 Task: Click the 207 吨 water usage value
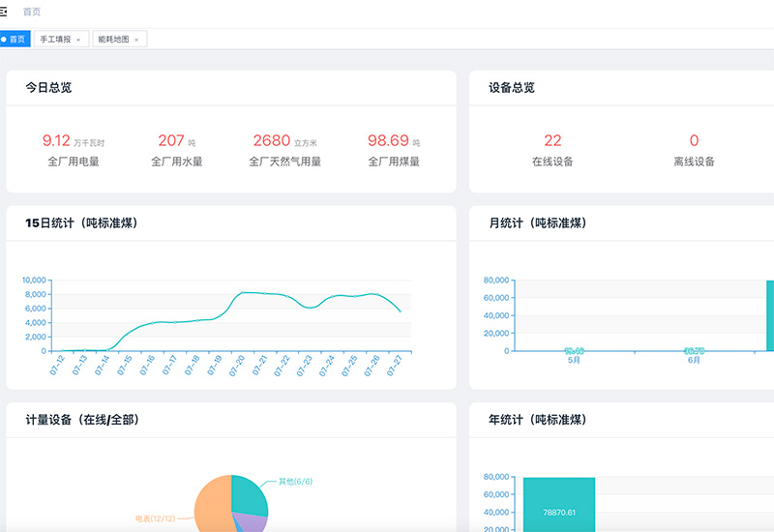pyautogui.click(x=177, y=140)
